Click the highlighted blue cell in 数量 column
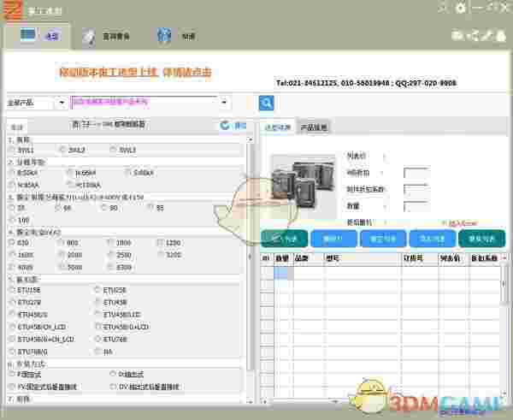 point(281,273)
